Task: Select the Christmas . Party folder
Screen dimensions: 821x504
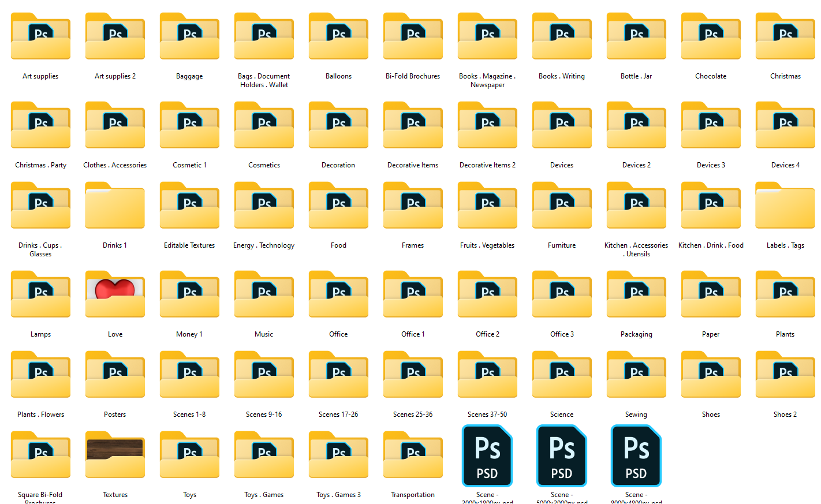Action: click(x=40, y=126)
